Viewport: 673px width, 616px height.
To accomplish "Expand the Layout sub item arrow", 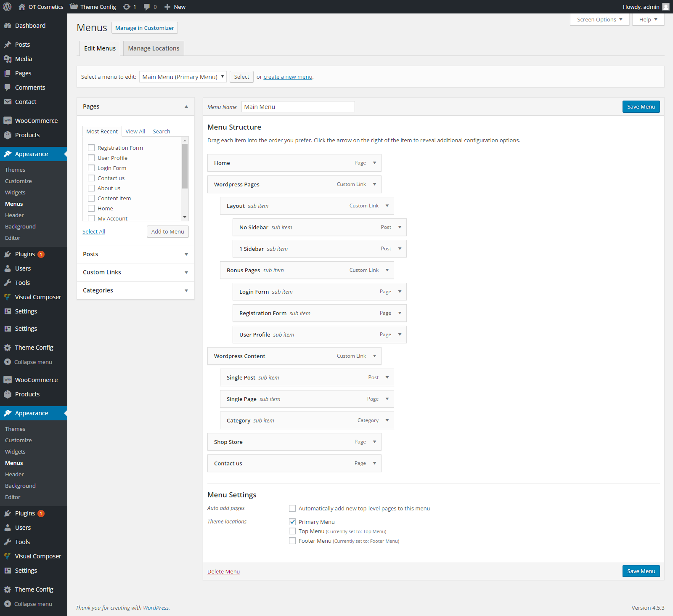I will click(387, 206).
